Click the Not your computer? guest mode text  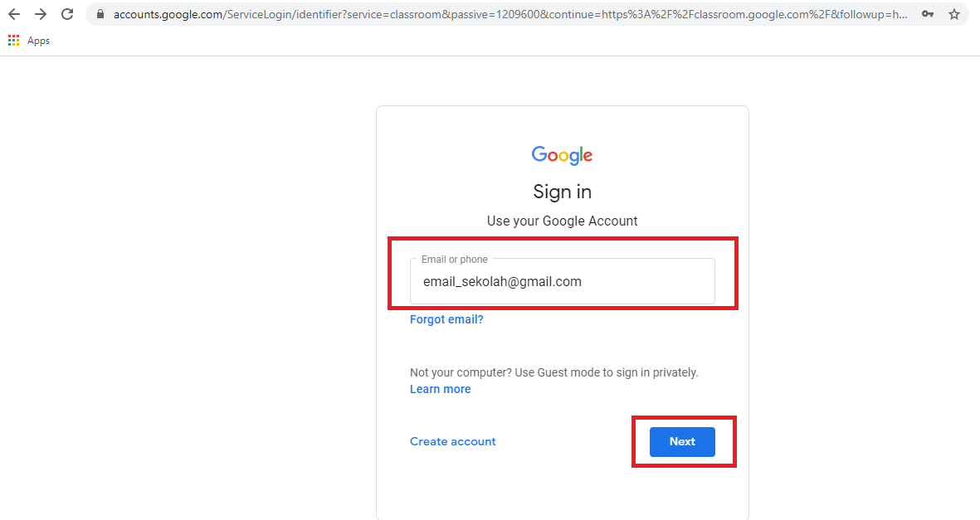point(553,372)
